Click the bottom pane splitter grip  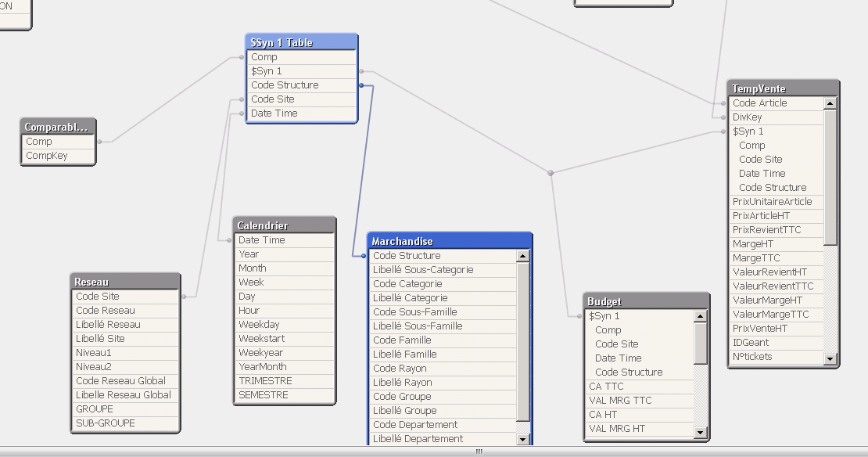(x=479, y=452)
